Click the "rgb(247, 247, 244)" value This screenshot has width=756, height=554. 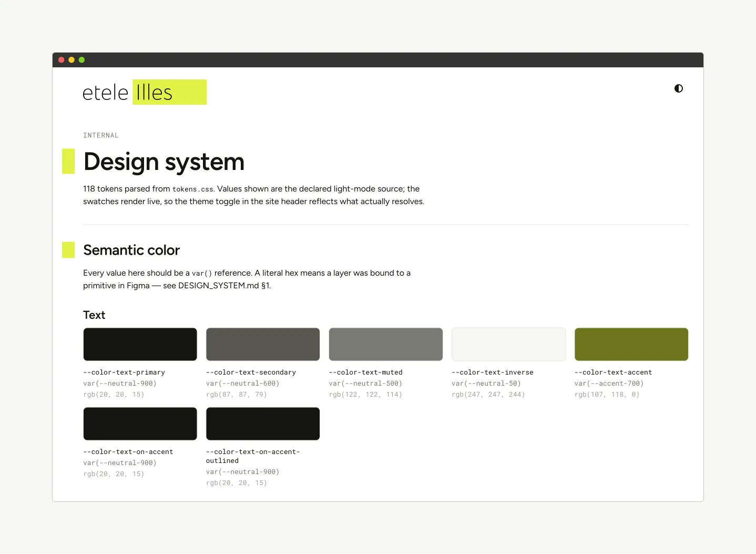tap(488, 395)
